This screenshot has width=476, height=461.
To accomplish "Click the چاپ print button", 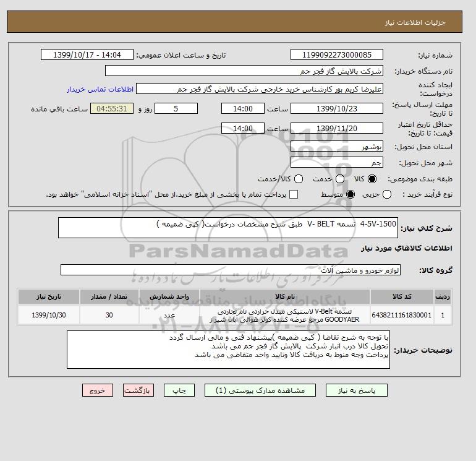I will point(179,390).
